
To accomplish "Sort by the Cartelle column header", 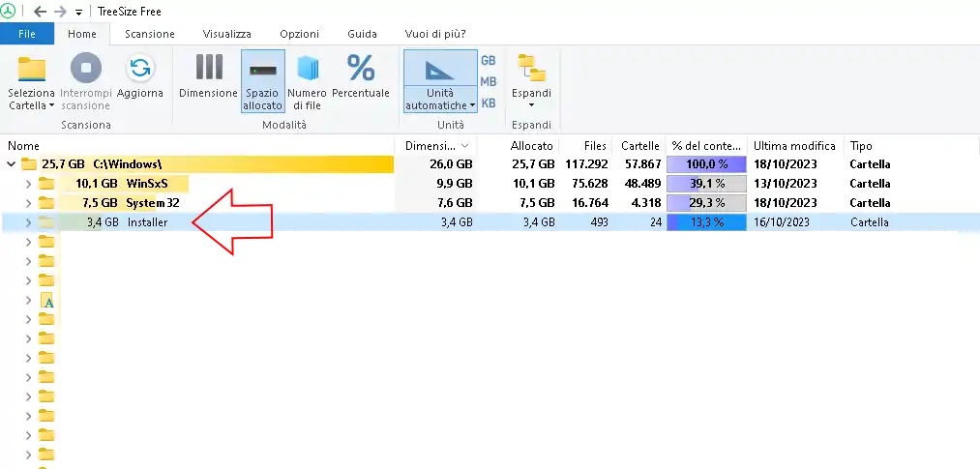I will [638, 146].
